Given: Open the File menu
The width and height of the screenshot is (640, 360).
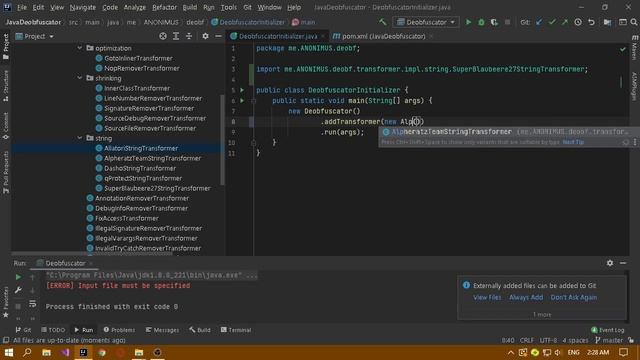Looking at the screenshot, I should point(22,7).
